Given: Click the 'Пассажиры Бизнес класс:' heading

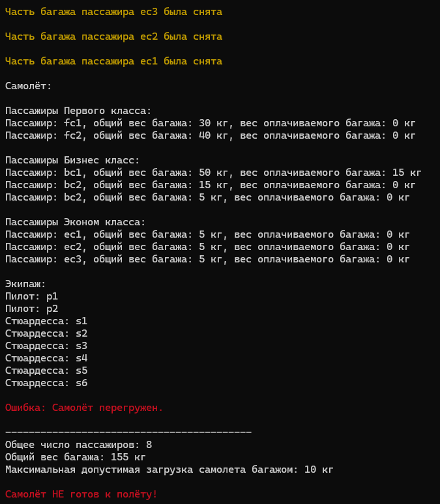Looking at the screenshot, I should (72, 160).
